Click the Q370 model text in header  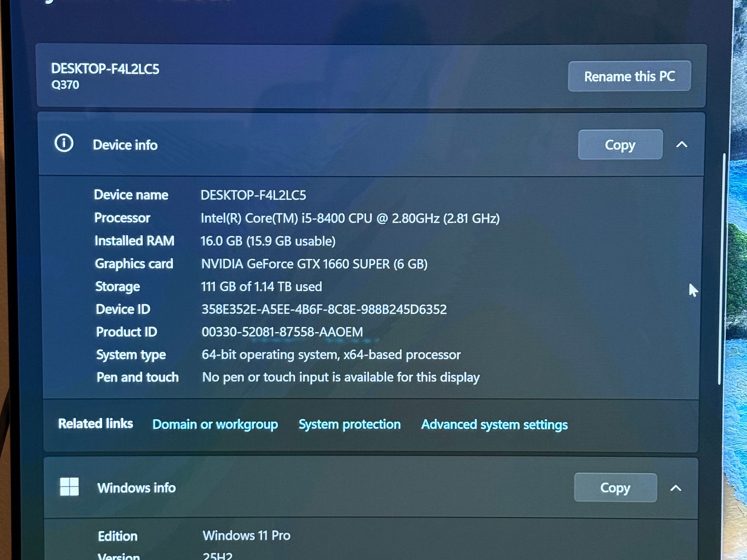(65, 85)
